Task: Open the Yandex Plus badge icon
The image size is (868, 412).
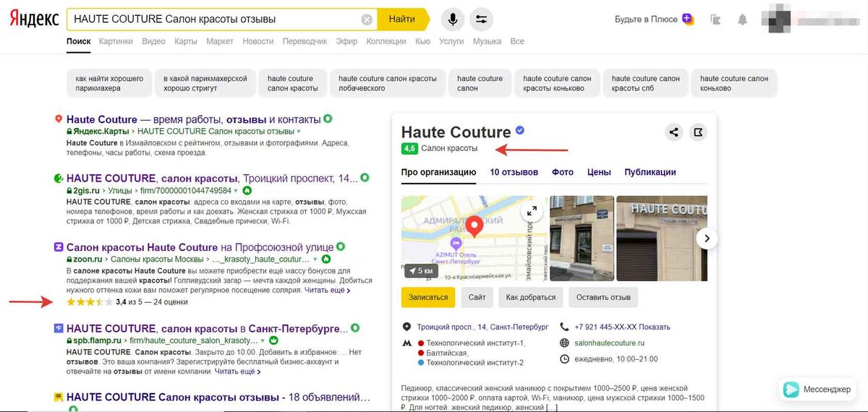Action: (x=687, y=20)
